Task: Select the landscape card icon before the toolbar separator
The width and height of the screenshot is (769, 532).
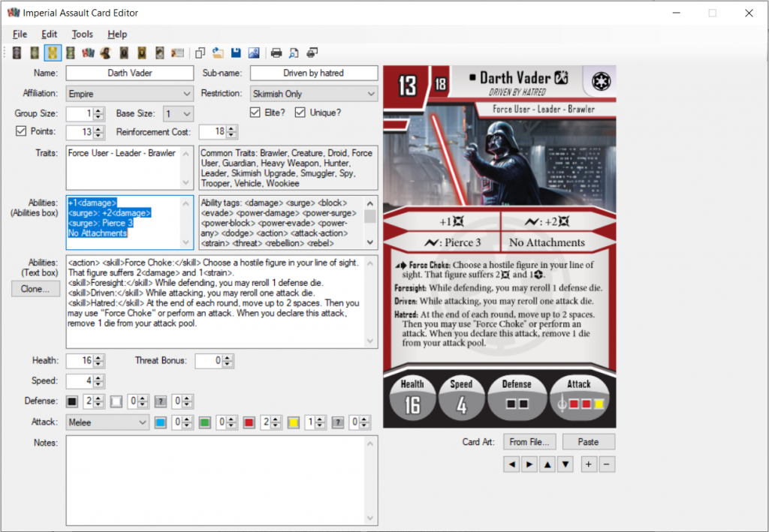Action: (177, 53)
